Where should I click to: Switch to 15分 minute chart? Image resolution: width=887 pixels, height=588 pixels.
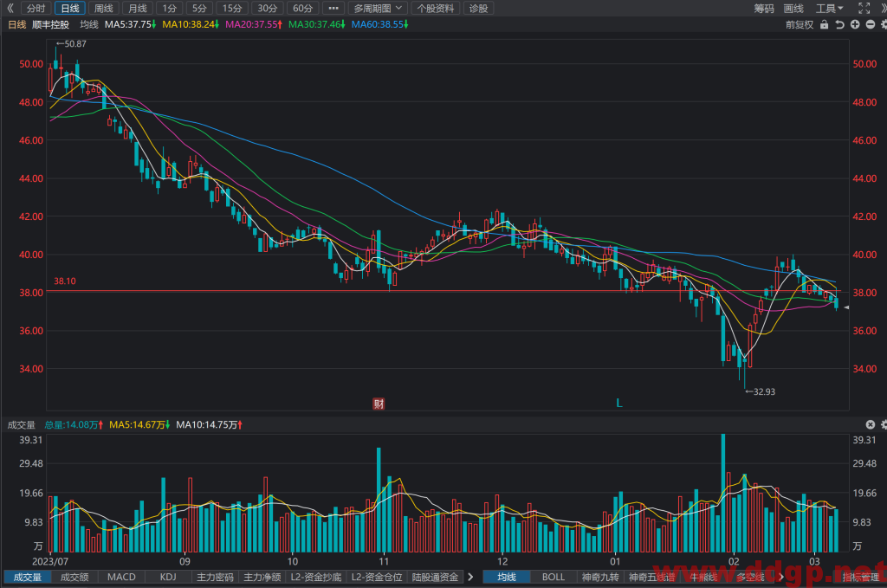click(231, 8)
